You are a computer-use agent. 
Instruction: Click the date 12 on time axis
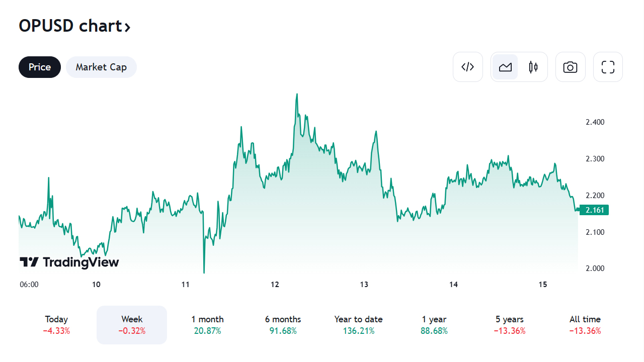(x=275, y=285)
